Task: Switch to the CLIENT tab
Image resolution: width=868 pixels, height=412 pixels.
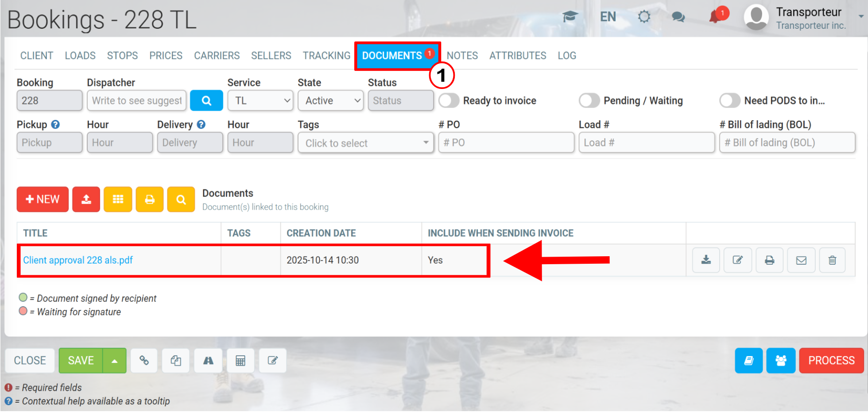Action: click(37, 56)
